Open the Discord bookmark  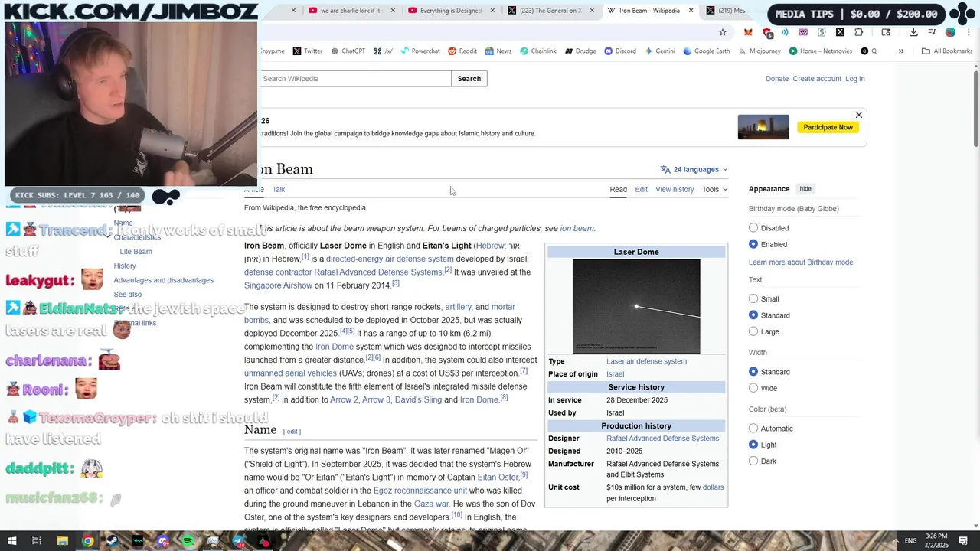point(620,51)
